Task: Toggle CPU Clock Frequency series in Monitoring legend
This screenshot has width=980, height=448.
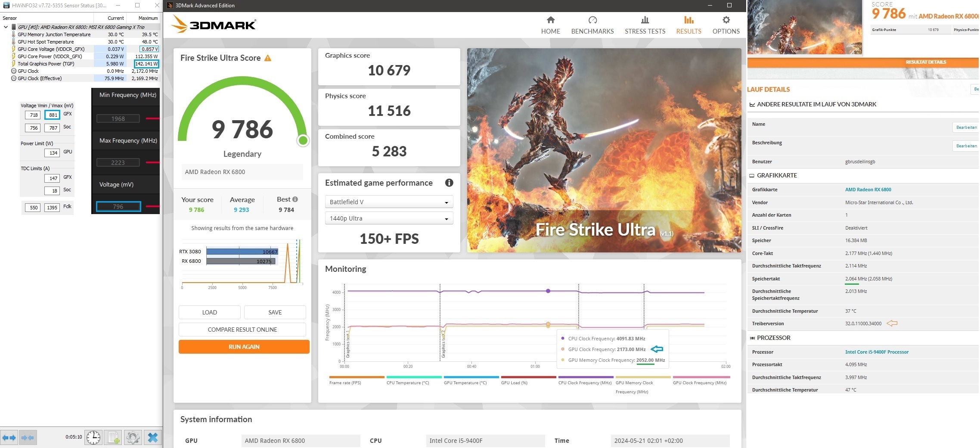Action: (x=586, y=381)
